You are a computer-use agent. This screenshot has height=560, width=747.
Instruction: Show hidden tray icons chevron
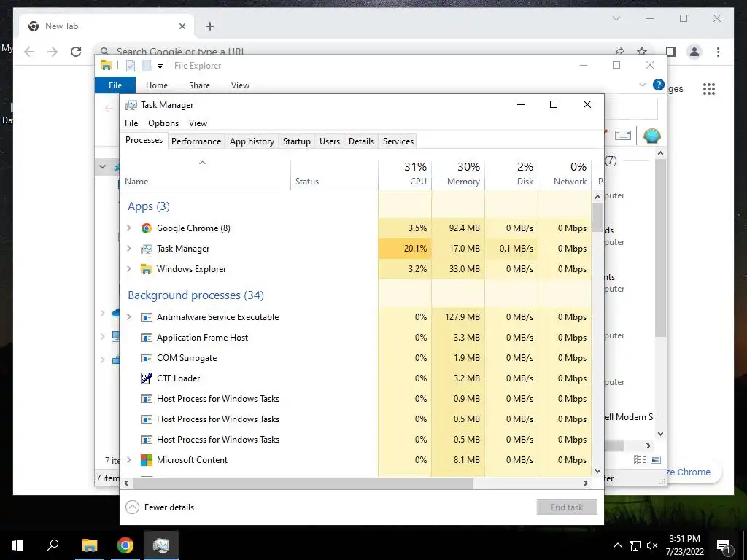[x=617, y=545]
